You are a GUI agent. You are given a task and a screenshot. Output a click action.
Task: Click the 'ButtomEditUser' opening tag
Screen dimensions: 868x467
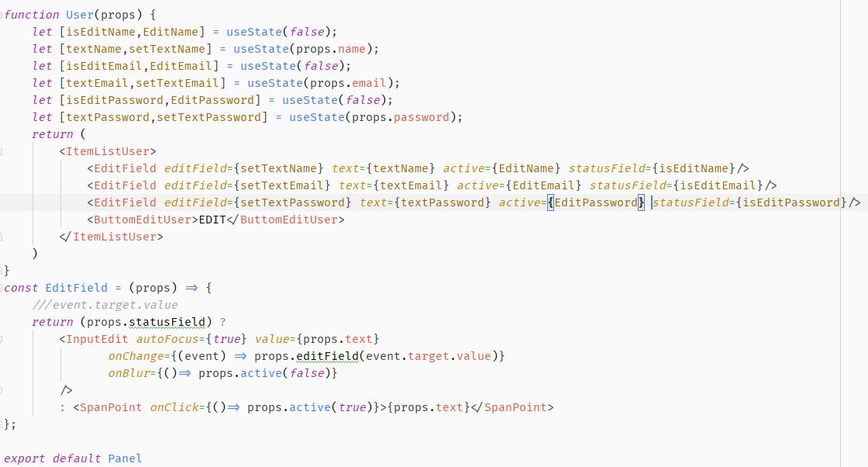pos(143,220)
